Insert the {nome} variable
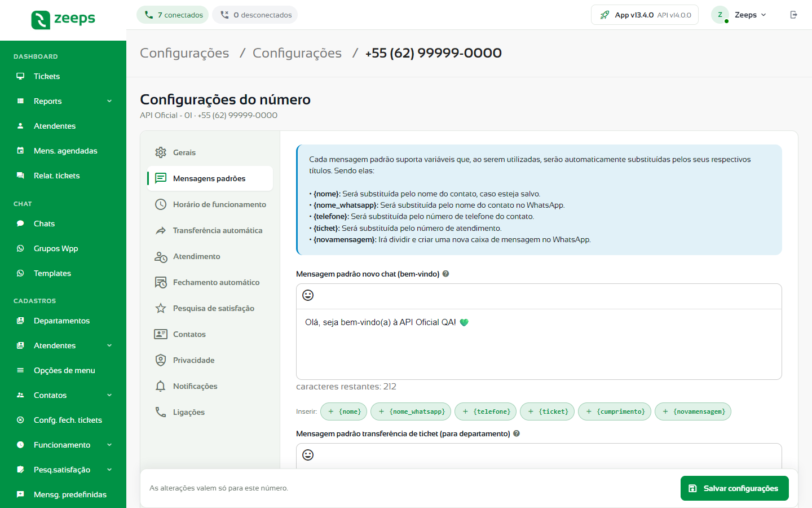812x508 pixels. pos(344,411)
